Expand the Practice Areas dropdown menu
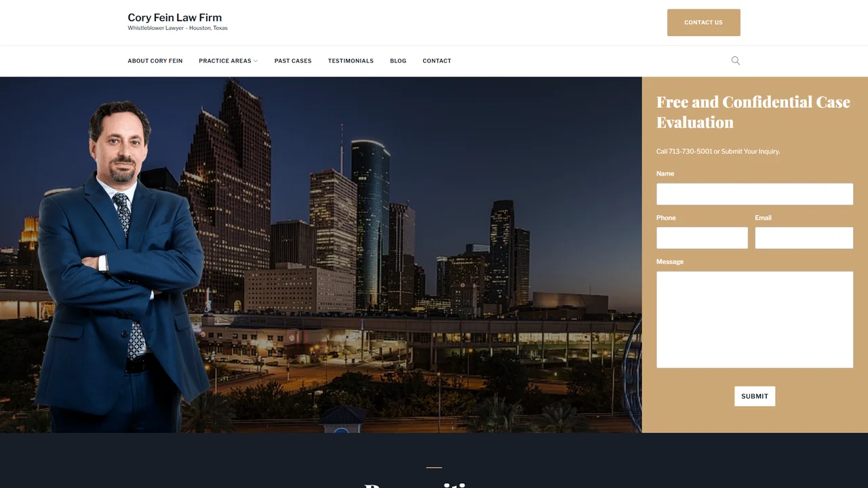Image resolution: width=868 pixels, height=488 pixels. [x=229, y=61]
